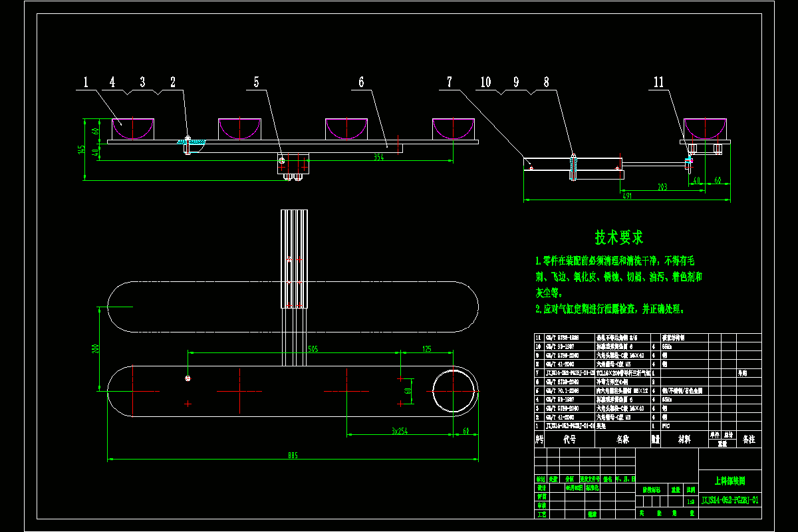798x532 pixels.
Task: Select the 145 vertical dimension
Action: (x=80, y=150)
